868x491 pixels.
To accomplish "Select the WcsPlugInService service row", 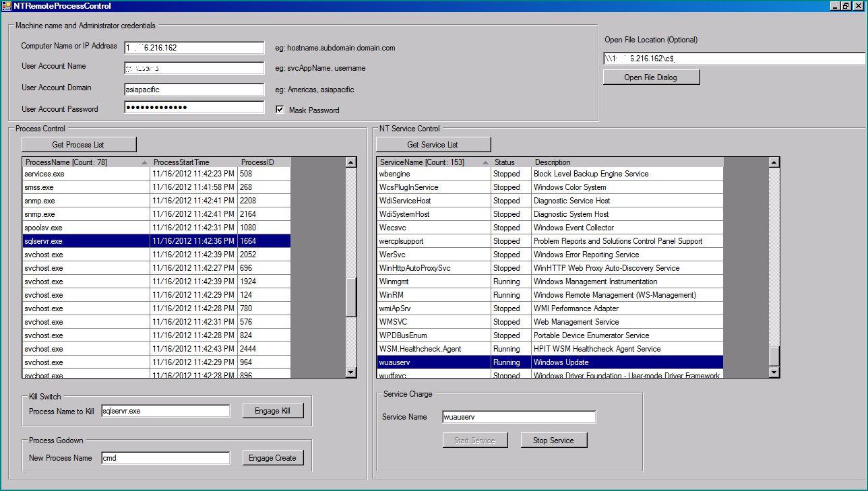I will pos(550,187).
